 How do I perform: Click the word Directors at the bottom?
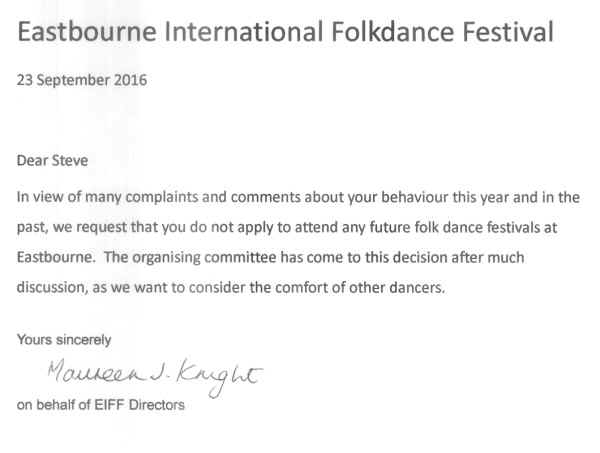click(x=157, y=405)
